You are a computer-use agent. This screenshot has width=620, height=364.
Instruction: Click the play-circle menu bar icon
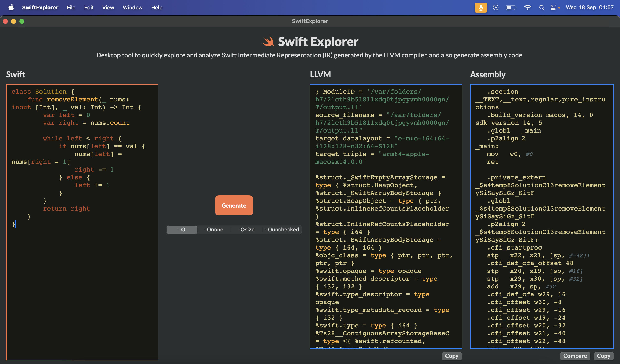(x=496, y=7)
